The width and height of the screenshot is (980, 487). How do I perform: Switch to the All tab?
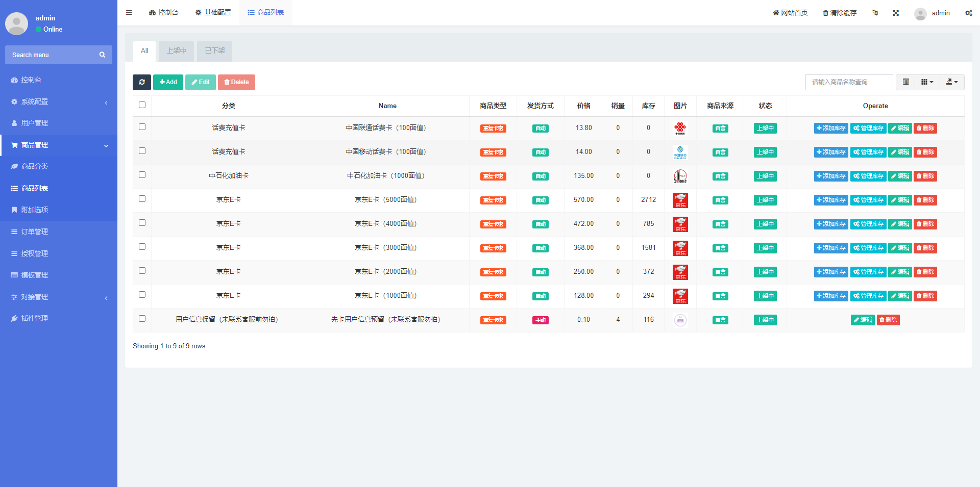[144, 51]
